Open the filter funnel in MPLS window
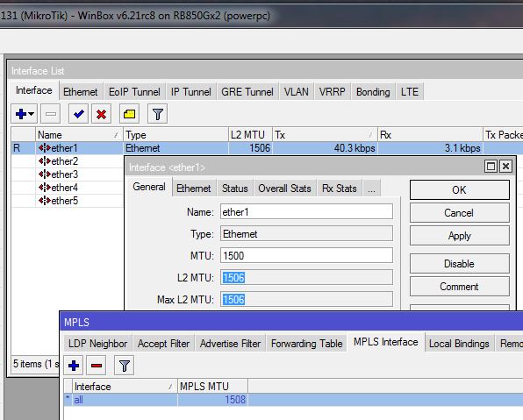 124,366
